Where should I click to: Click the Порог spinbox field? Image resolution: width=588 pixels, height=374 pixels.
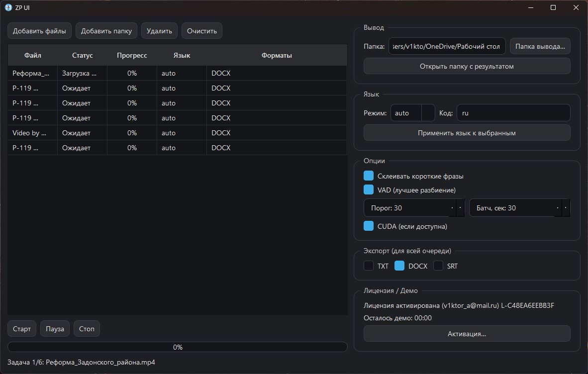[x=406, y=208]
